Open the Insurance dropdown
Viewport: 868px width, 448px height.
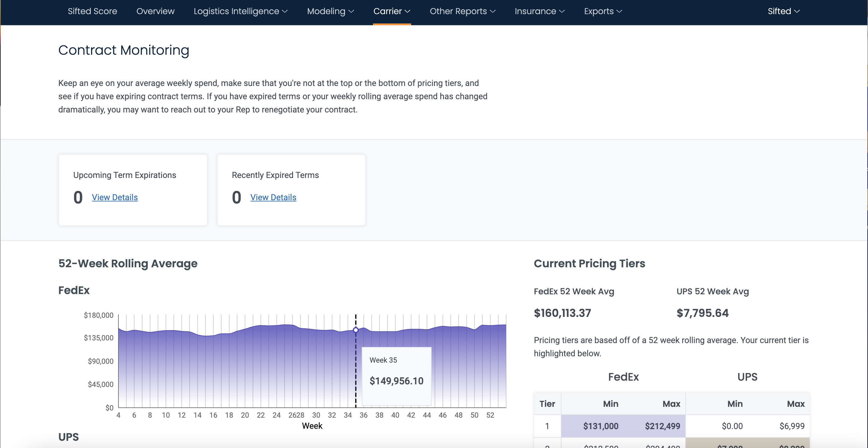point(539,11)
